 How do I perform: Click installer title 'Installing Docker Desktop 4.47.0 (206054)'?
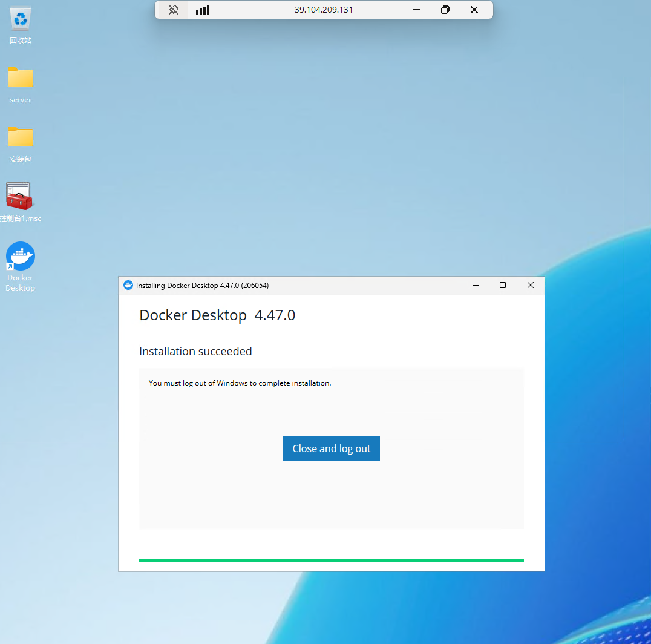point(202,285)
